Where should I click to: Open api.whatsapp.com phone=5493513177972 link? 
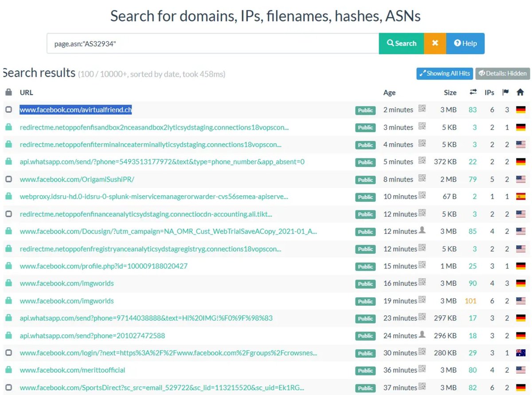coord(162,162)
